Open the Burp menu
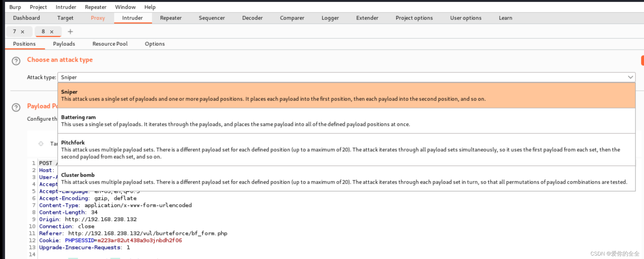 [15, 7]
